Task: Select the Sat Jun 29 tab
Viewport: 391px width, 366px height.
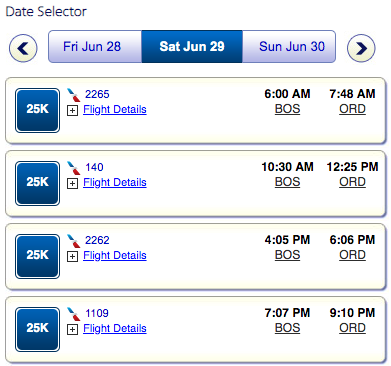Action: click(x=192, y=46)
